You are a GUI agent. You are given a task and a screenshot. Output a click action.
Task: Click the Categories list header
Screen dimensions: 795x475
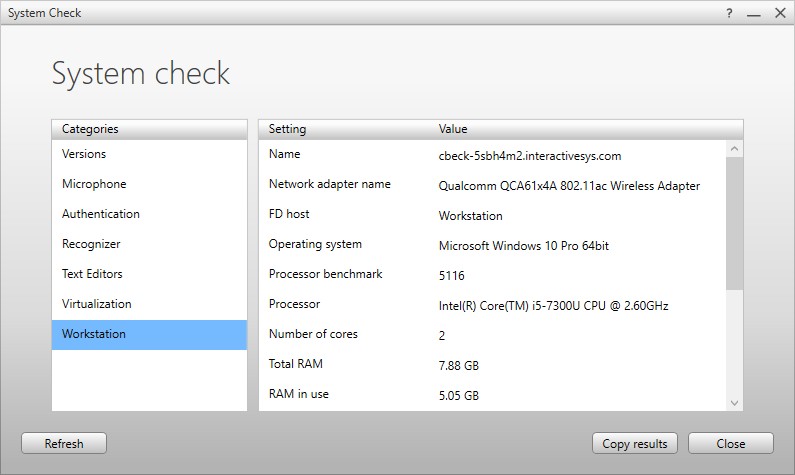(90, 129)
